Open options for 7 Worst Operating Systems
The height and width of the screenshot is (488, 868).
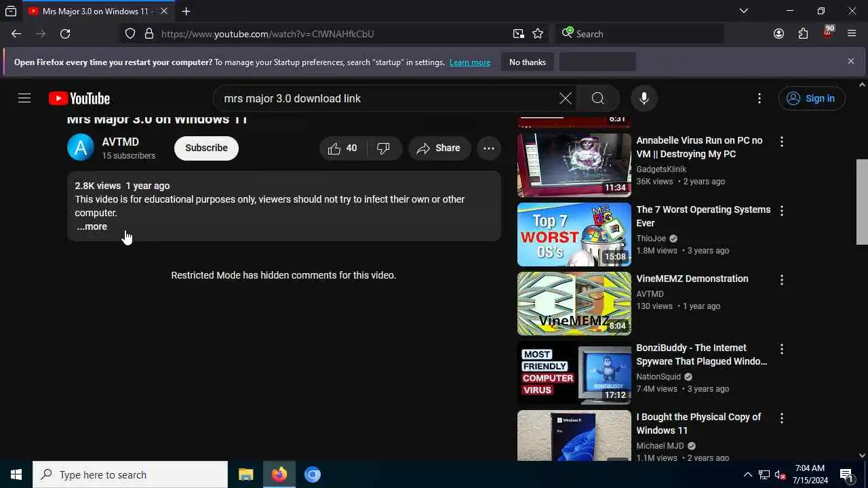point(782,211)
